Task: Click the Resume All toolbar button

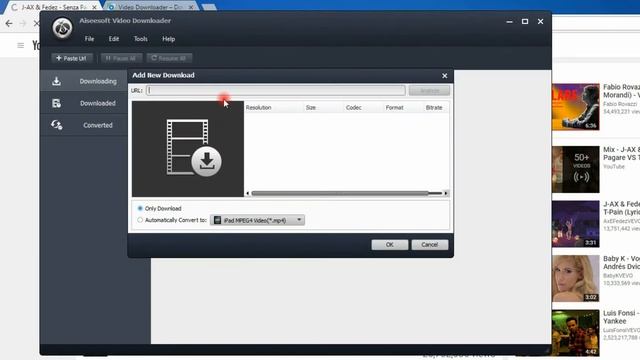Action: pos(169,58)
